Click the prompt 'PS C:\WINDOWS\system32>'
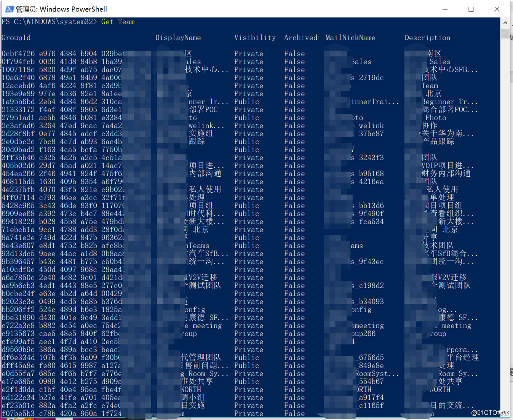This screenshot has width=513, height=420. click(x=50, y=22)
